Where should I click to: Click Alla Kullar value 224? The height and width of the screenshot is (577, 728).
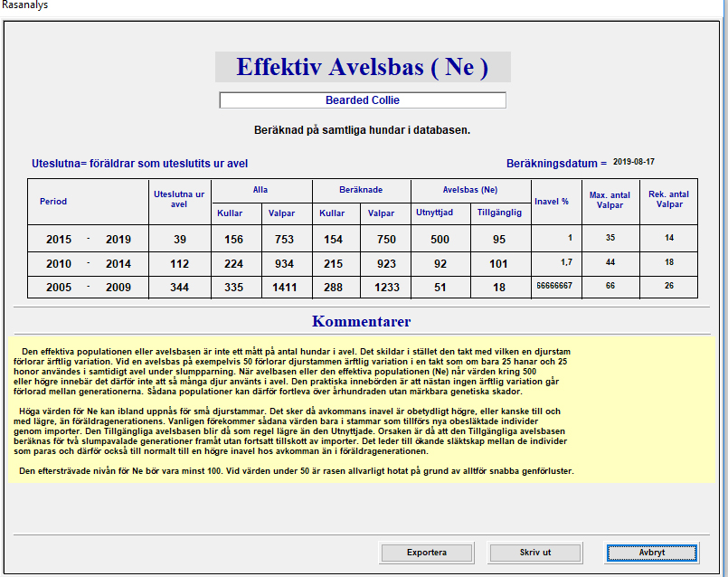coord(233,264)
